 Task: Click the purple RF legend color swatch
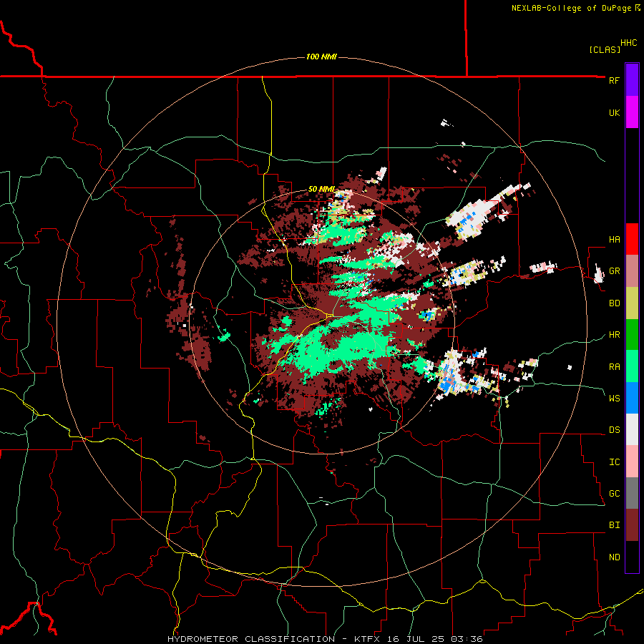pos(632,80)
